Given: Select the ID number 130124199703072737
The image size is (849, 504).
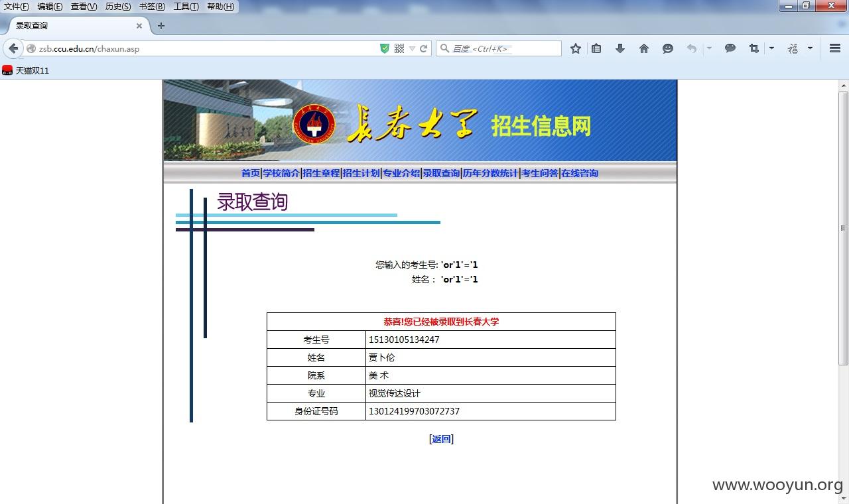Looking at the screenshot, I should pyautogui.click(x=414, y=411).
